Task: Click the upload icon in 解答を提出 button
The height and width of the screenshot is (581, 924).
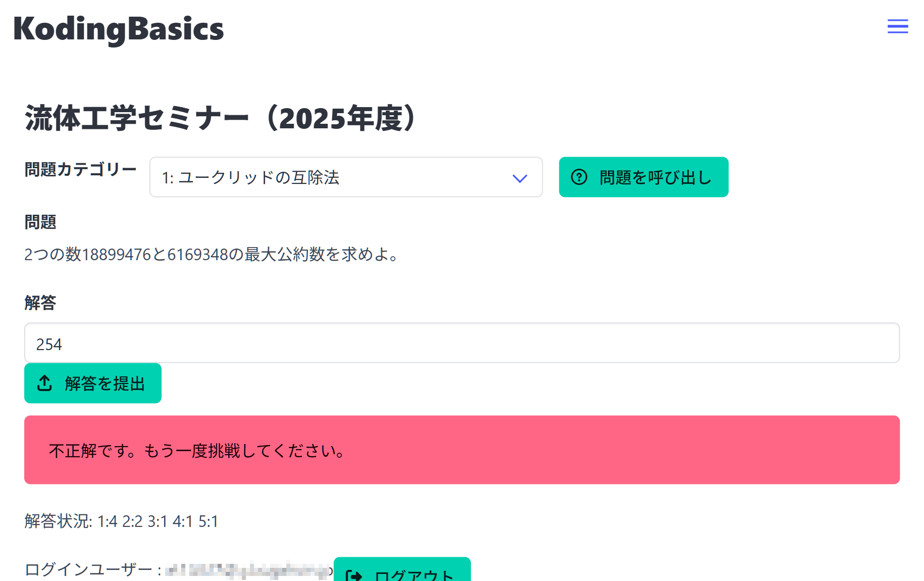Action: [45, 383]
